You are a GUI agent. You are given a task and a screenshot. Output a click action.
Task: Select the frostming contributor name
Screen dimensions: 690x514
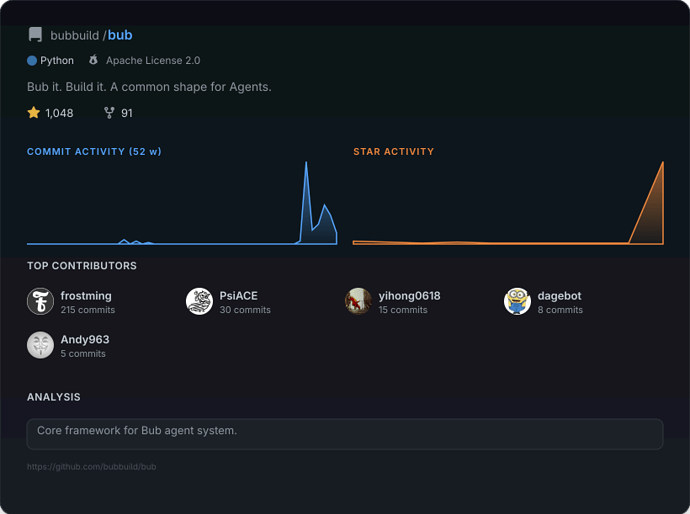[86, 296]
